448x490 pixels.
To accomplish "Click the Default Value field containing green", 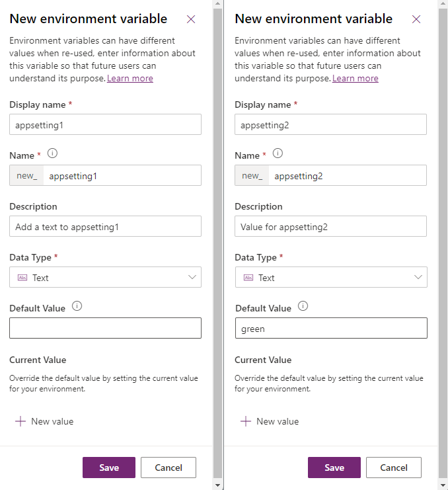I will (x=330, y=328).
